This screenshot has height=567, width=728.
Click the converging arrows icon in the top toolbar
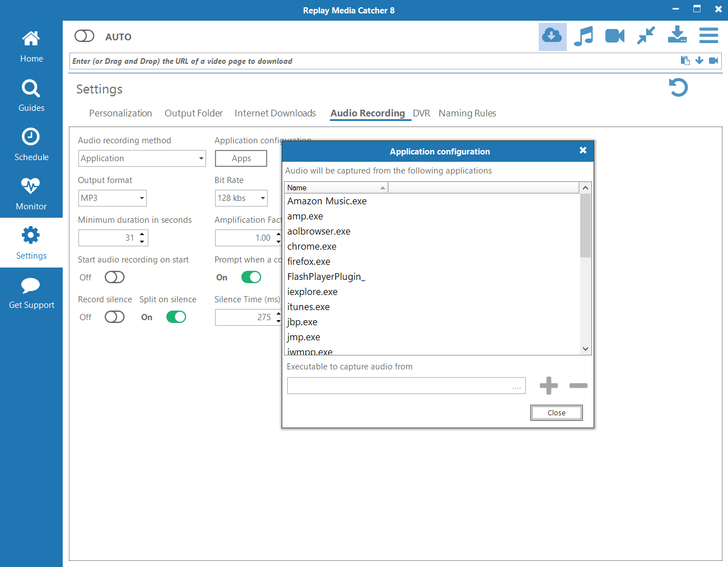click(x=646, y=36)
